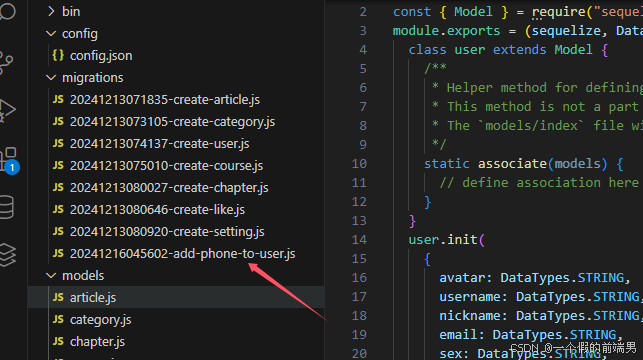Click module.exports in line 3
The height and width of the screenshot is (360, 643).
point(446,31)
